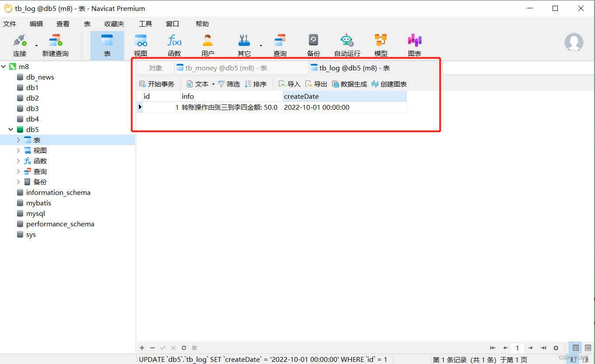
Task: Select the information_schema database
Action: tap(58, 192)
